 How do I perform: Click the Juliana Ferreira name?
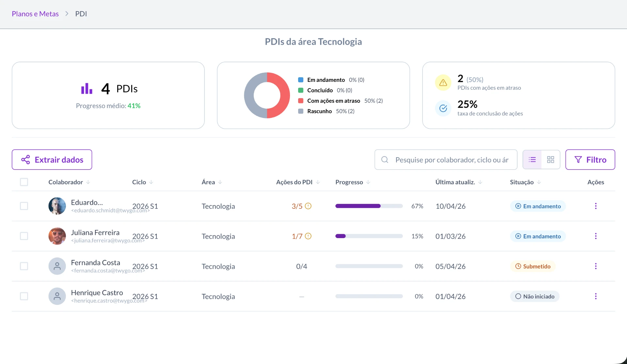click(95, 232)
